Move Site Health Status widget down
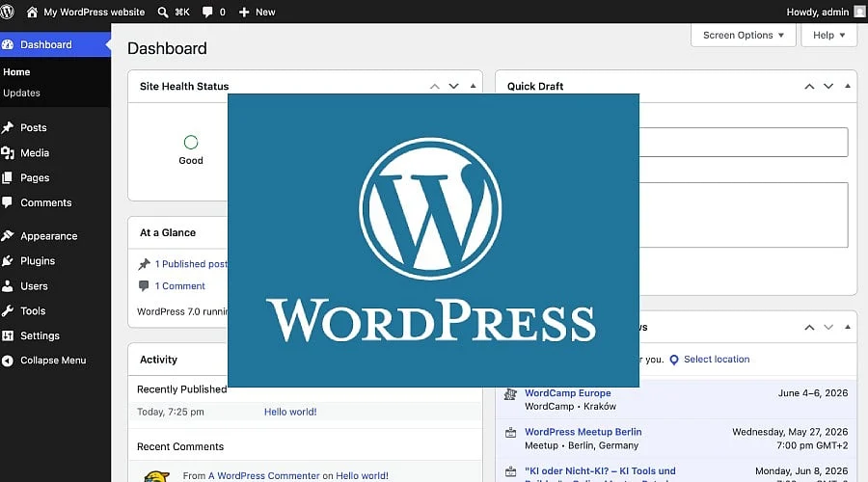Screen dimensions: 868x482 (454, 87)
